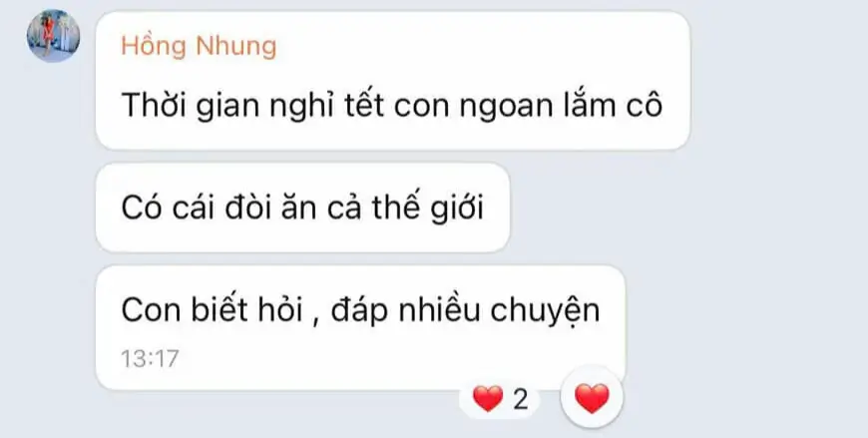868x438 pixels.
Task: Click the 13:17 timestamp
Action: [150, 359]
